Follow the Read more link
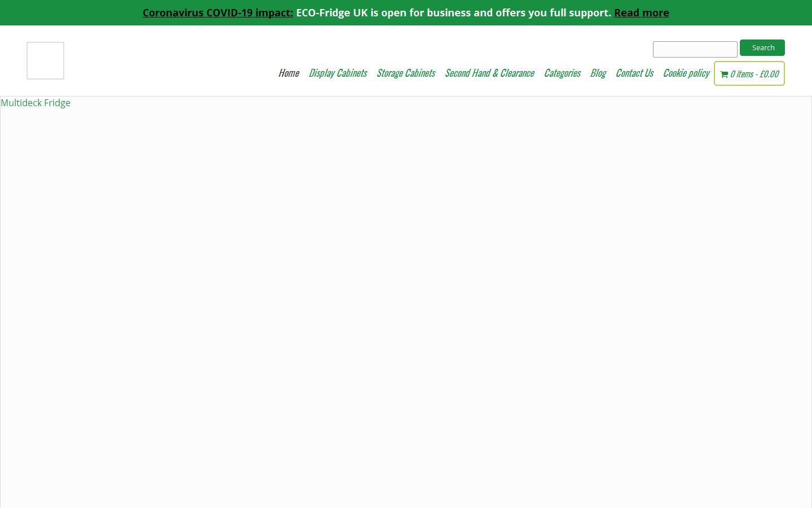The height and width of the screenshot is (508, 812). click(x=641, y=12)
